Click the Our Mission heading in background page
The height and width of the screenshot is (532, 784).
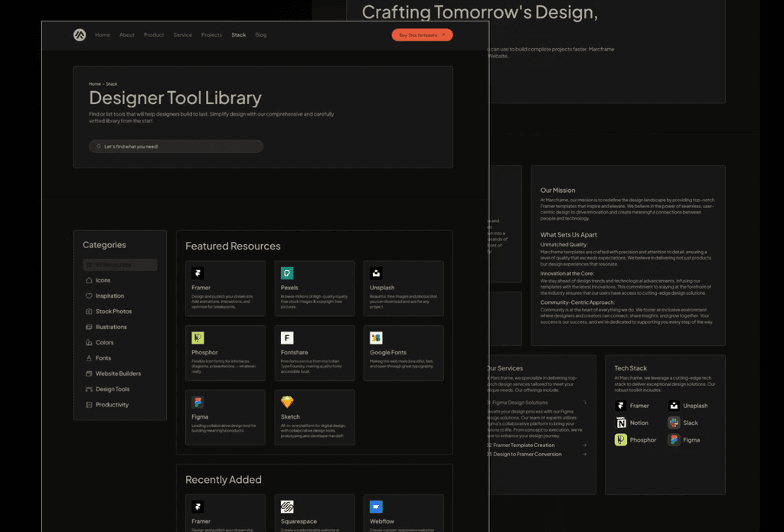pyautogui.click(x=557, y=191)
